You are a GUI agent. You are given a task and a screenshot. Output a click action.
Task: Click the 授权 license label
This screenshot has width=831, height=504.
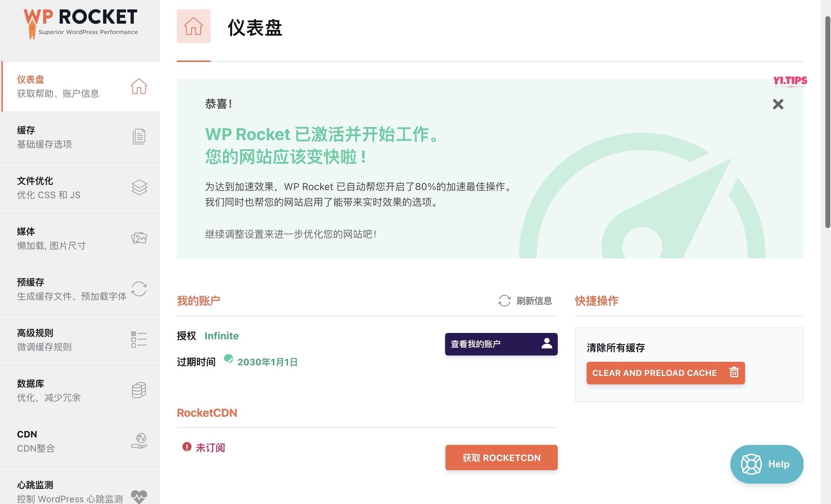[186, 336]
